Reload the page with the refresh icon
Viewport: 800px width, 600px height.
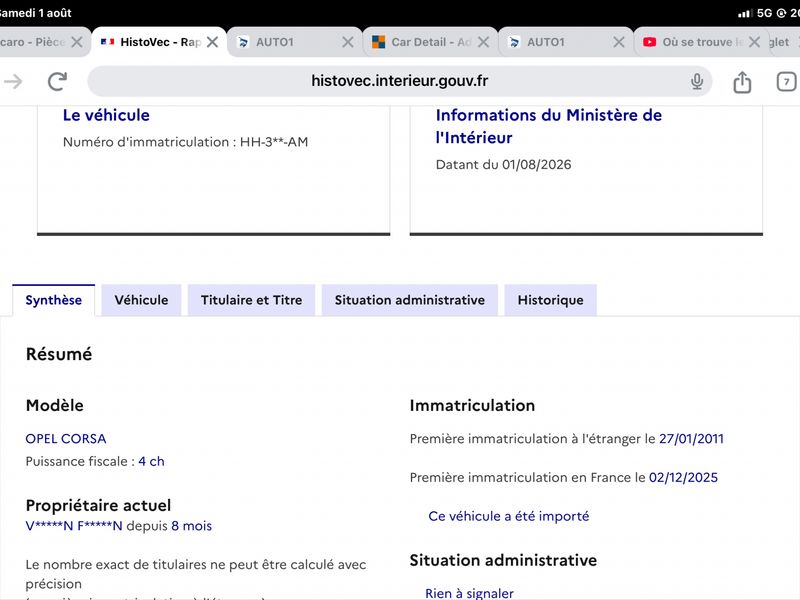(x=57, y=81)
